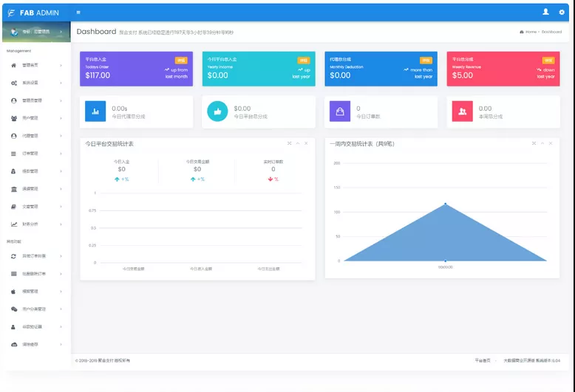Close the weekly transactions chart panel

[550, 143]
